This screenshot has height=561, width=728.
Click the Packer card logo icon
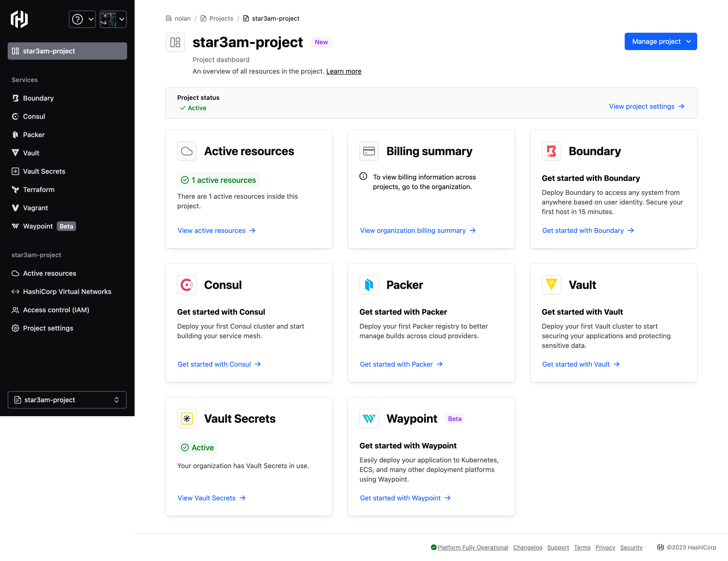click(369, 285)
